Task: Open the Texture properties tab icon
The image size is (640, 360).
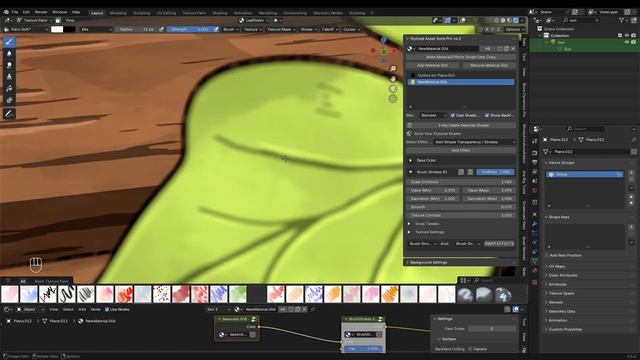Action: (x=535, y=282)
